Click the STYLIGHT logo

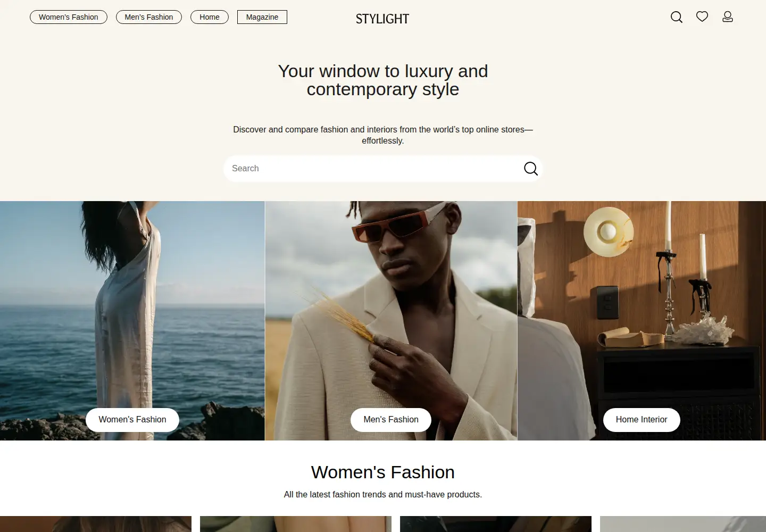point(382,19)
